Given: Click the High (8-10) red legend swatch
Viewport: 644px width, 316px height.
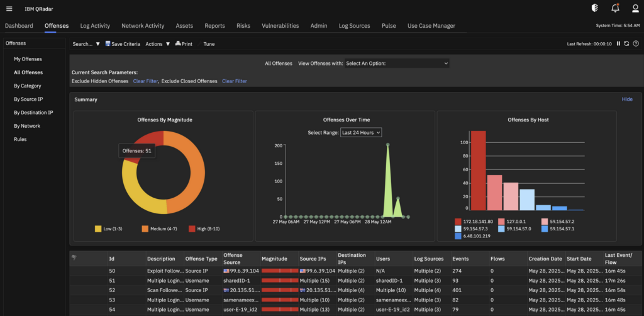Looking at the screenshot, I should point(192,229).
